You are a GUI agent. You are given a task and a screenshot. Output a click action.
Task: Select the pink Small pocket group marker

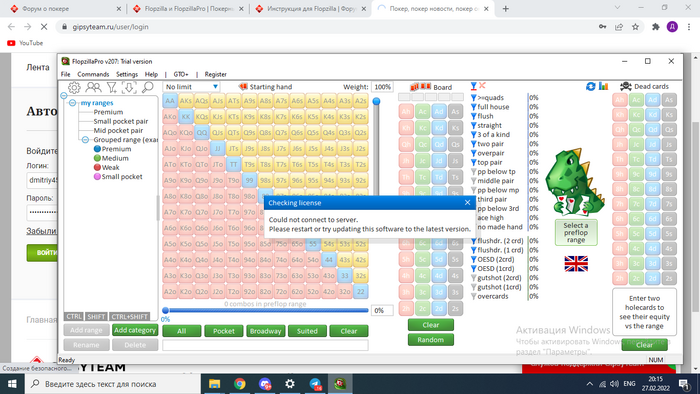point(97,177)
